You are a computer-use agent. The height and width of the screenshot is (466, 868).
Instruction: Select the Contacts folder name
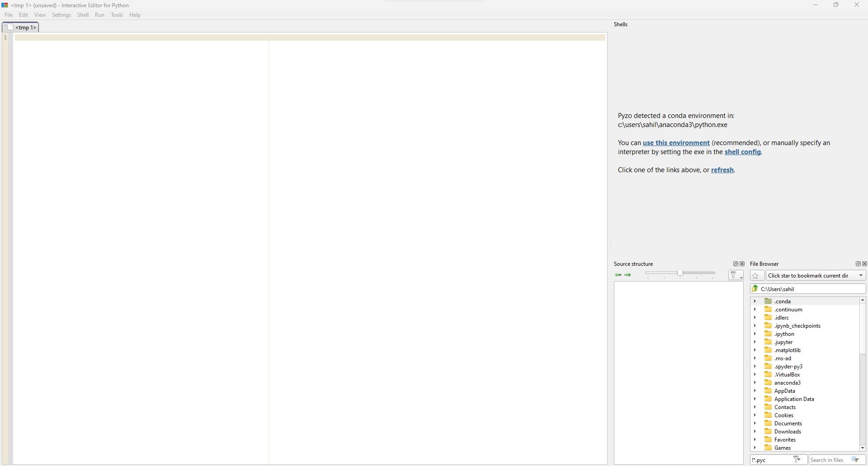point(785,407)
